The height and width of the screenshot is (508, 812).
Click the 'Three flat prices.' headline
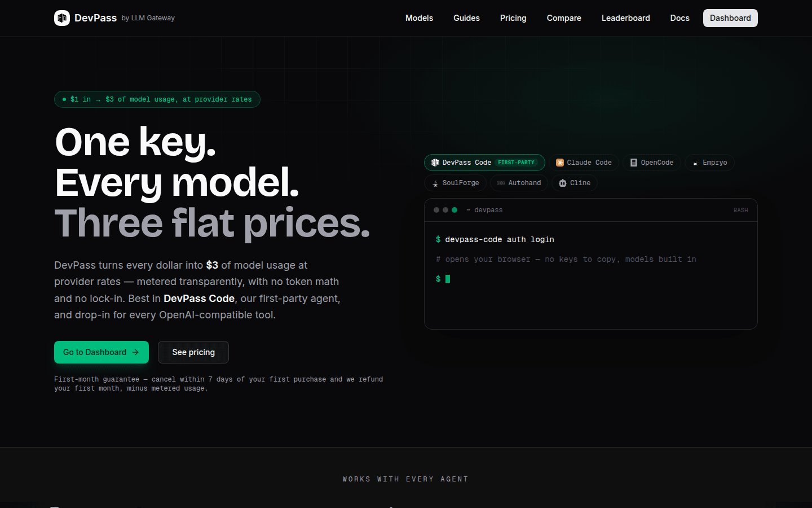click(212, 223)
